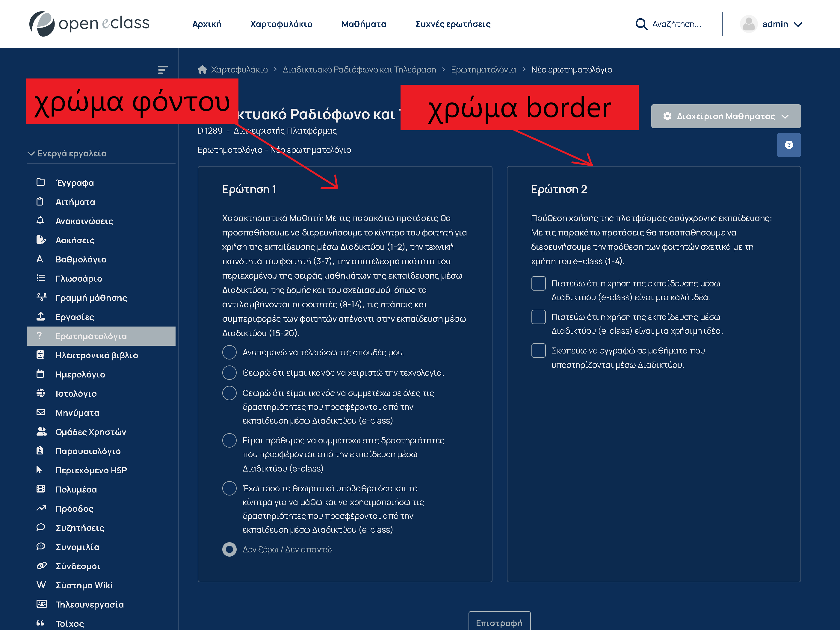The image size is (840, 630).
Task: Click the Συνομιλία chat dots icon
Action: [41, 546]
